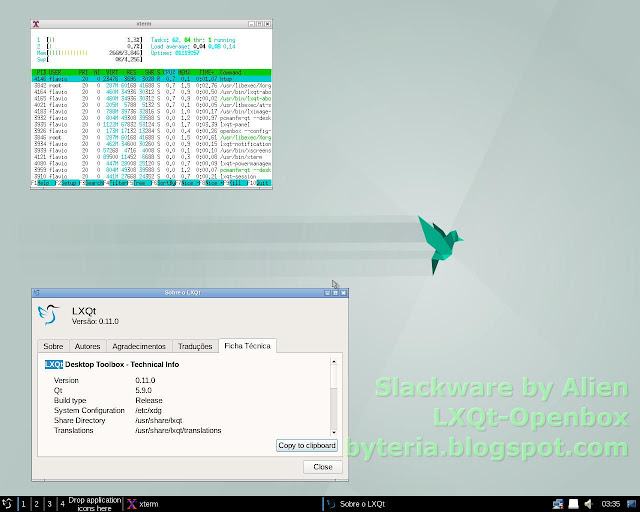
Task: Select htop row for /usr/bin/xterm process
Action: [151, 157]
